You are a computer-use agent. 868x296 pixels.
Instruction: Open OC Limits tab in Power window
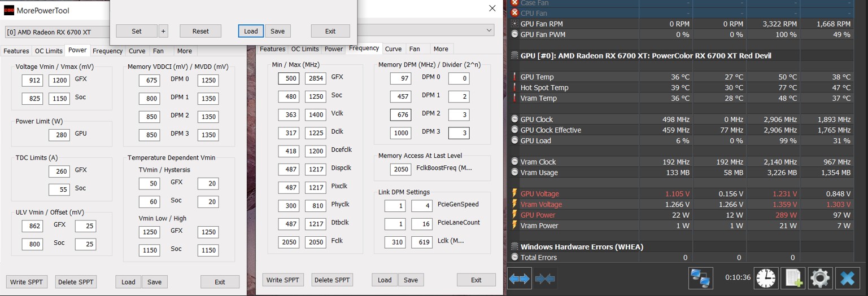49,51
